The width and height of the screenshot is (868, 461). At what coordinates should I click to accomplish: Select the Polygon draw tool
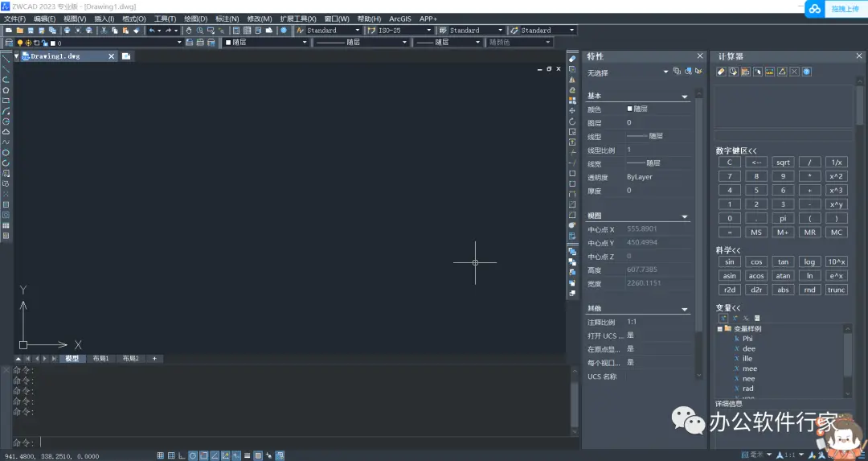pyautogui.click(x=6, y=90)
